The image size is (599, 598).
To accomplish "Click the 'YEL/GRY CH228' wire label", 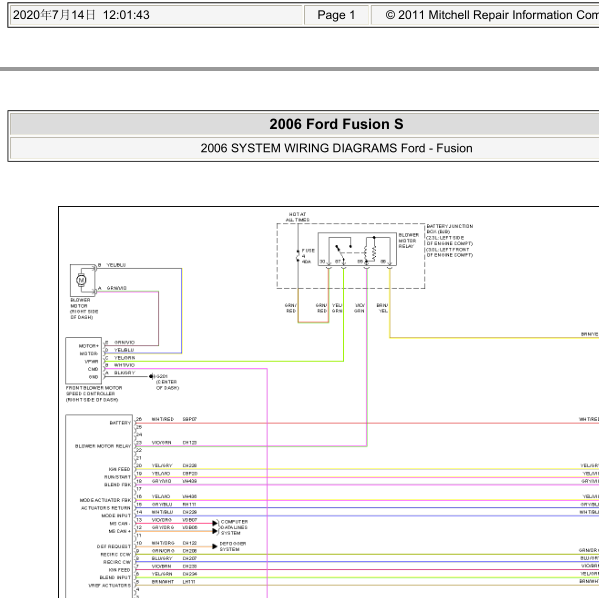I will [174, 466].
